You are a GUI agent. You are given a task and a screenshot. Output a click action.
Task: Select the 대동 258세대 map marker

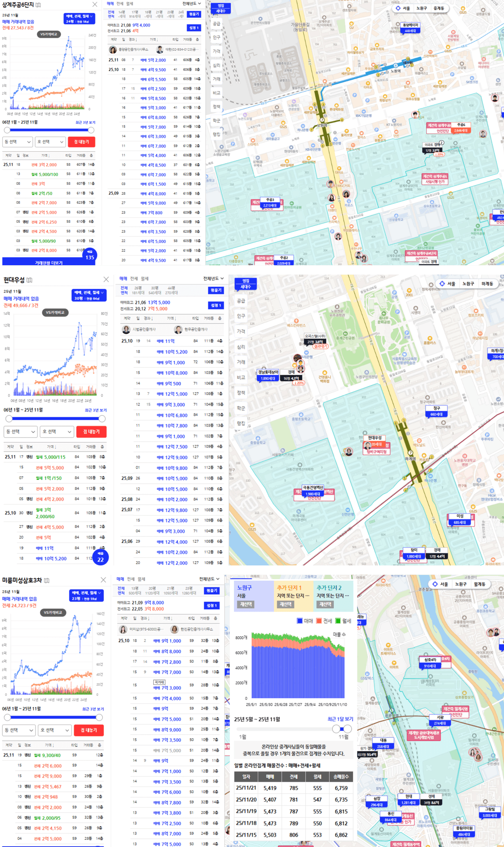pyautogui.click(x=383, y=743)
